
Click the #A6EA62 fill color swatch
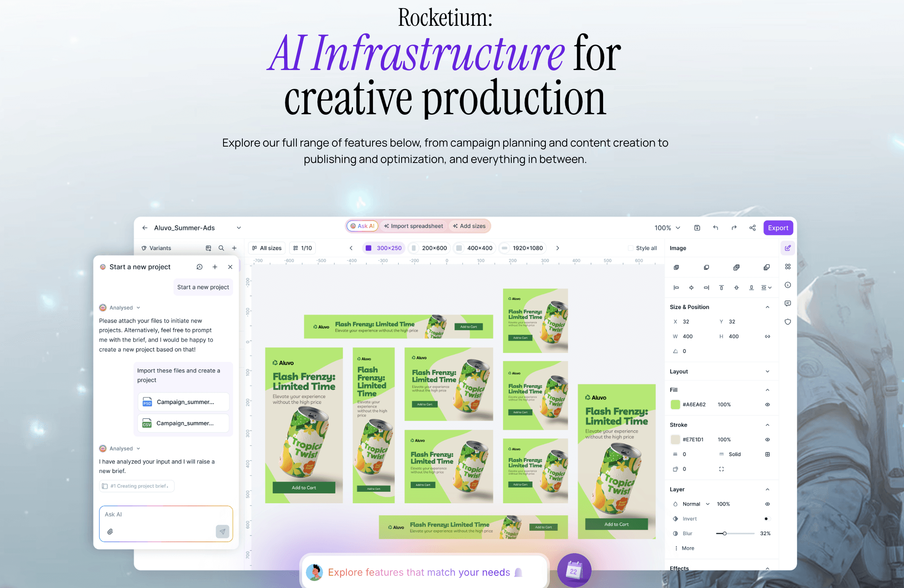(x=675, y=405)
